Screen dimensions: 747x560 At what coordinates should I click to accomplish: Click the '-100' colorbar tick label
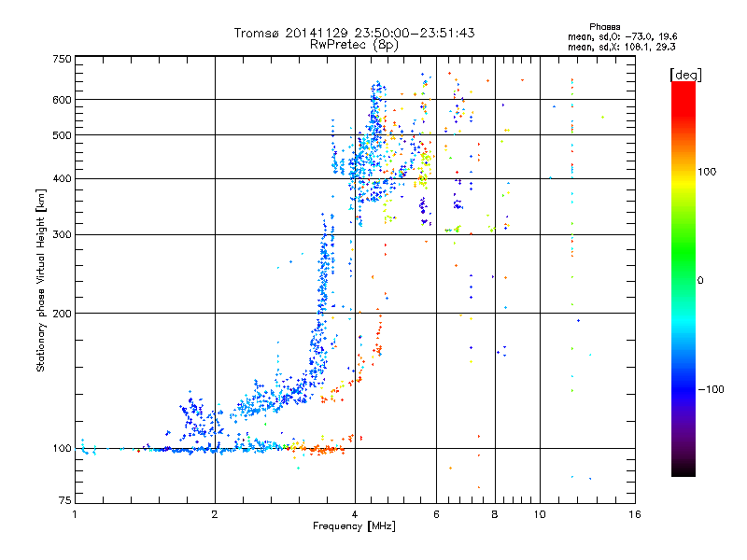(x=711, y=389)
